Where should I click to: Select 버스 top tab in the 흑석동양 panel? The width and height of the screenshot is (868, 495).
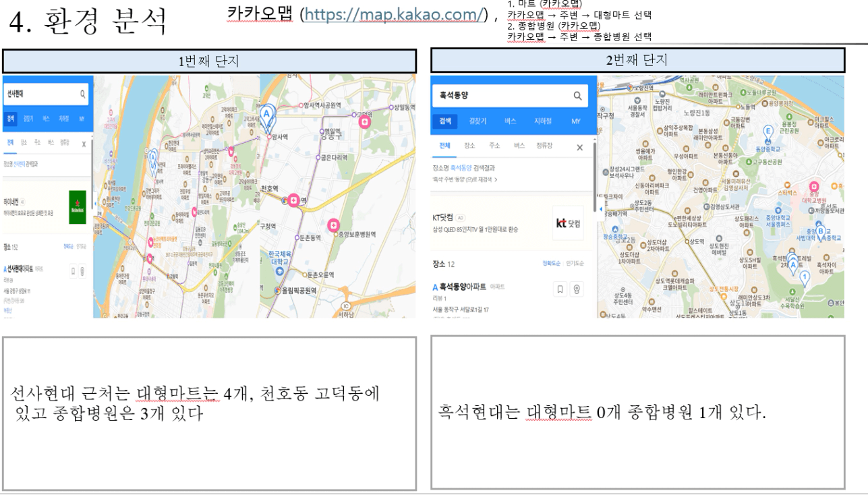tap(511, 121)
